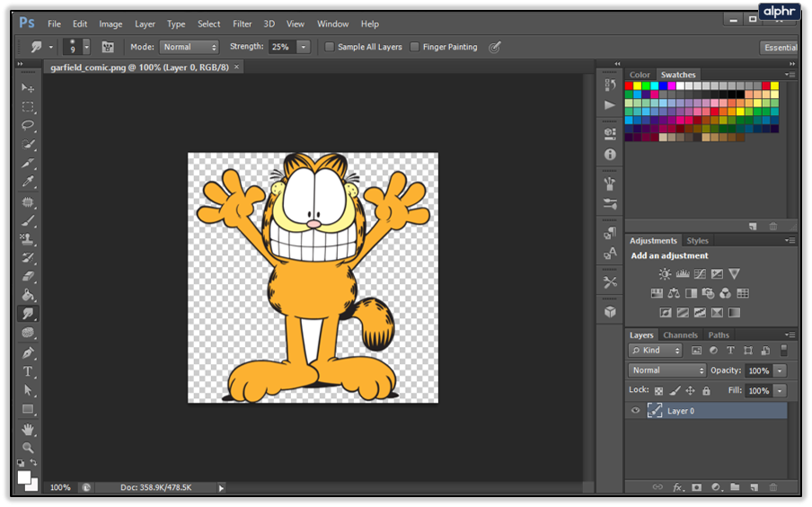The image size is (812, 507).
Task: Enable Sample All Layers checkbox
Action: coord(330,47)
